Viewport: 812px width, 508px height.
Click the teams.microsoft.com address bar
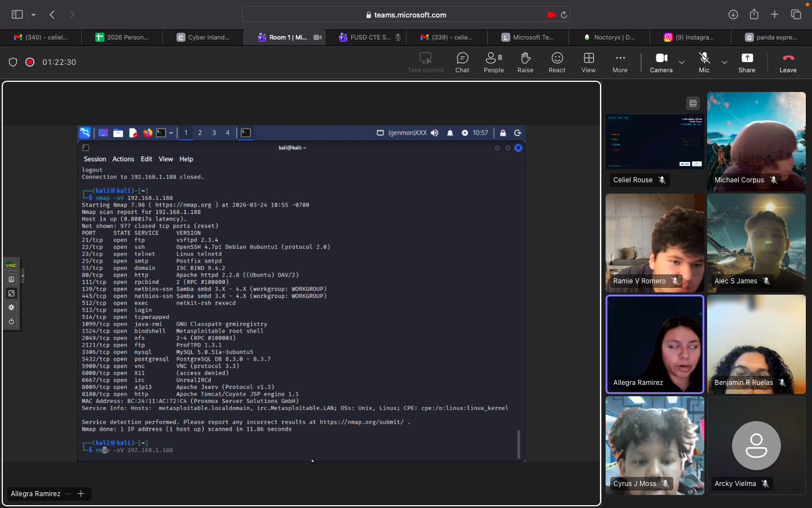click(x=406, y=15)
